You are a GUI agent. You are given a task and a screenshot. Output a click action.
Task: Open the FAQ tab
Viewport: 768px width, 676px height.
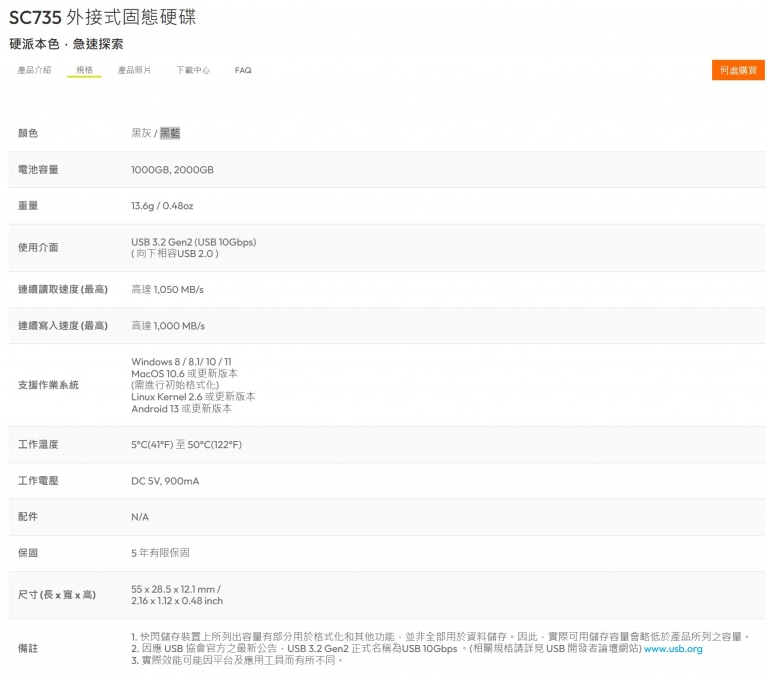pos(243,70)
